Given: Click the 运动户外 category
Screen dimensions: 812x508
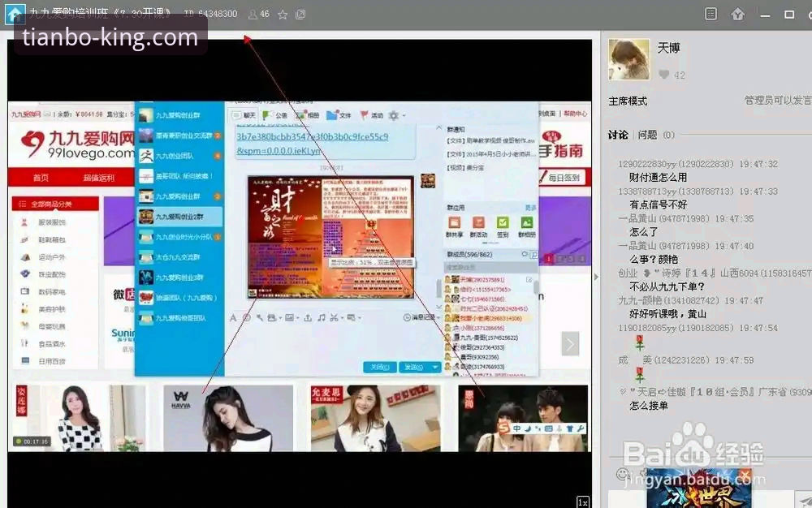Looking at the screenshot, I should tap(52, 257).
